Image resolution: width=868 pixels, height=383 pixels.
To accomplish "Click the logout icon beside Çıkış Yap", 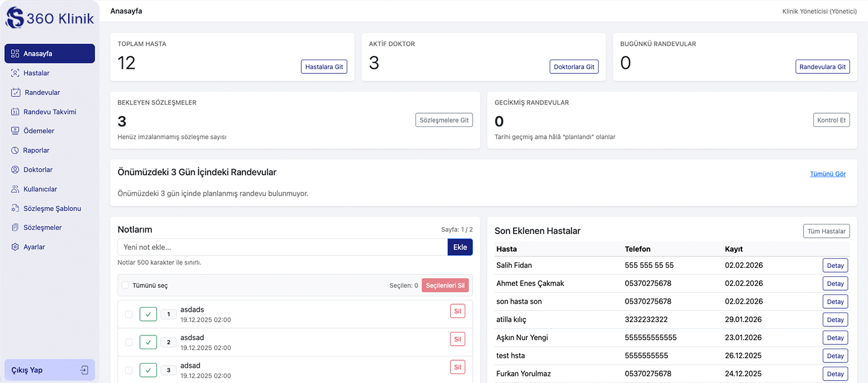I will pos(84,370).
